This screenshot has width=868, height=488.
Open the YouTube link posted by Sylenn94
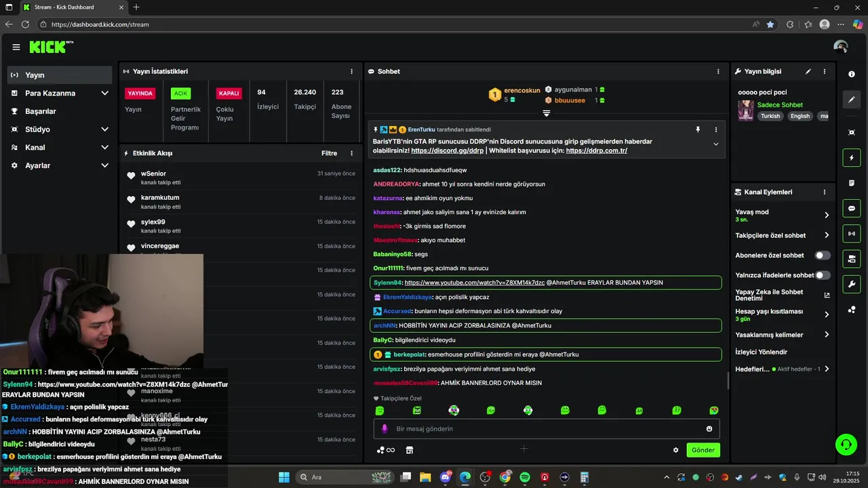coord(475,283)
